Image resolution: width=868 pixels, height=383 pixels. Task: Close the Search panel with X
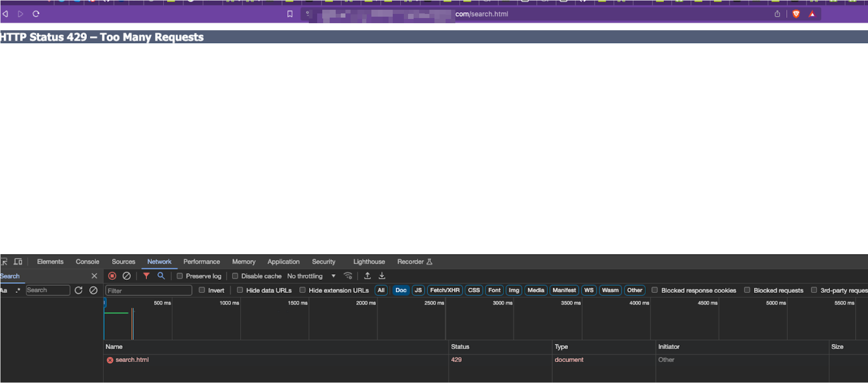[95, 276]
